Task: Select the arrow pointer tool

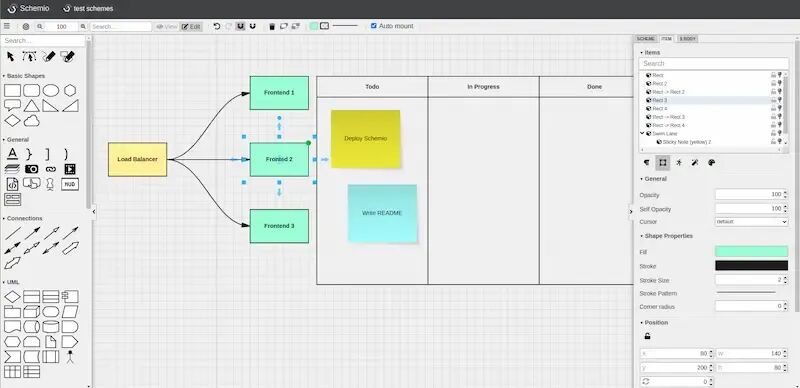Action: pos(11,57)
